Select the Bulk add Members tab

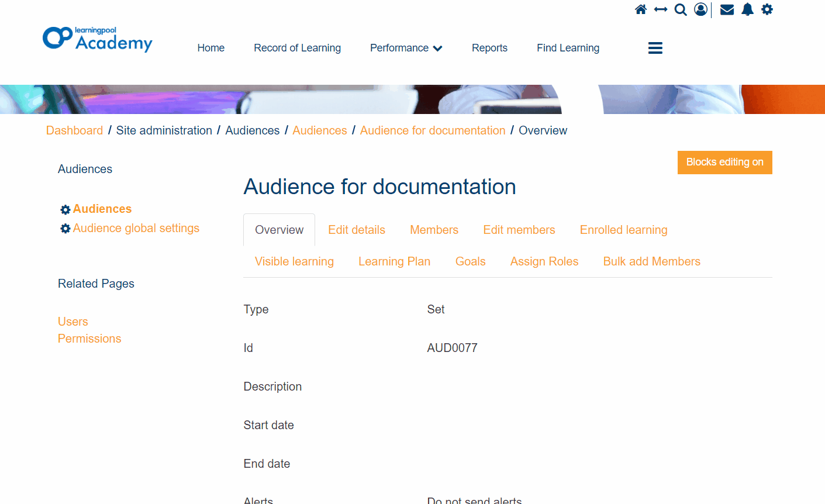coord(651,261)
